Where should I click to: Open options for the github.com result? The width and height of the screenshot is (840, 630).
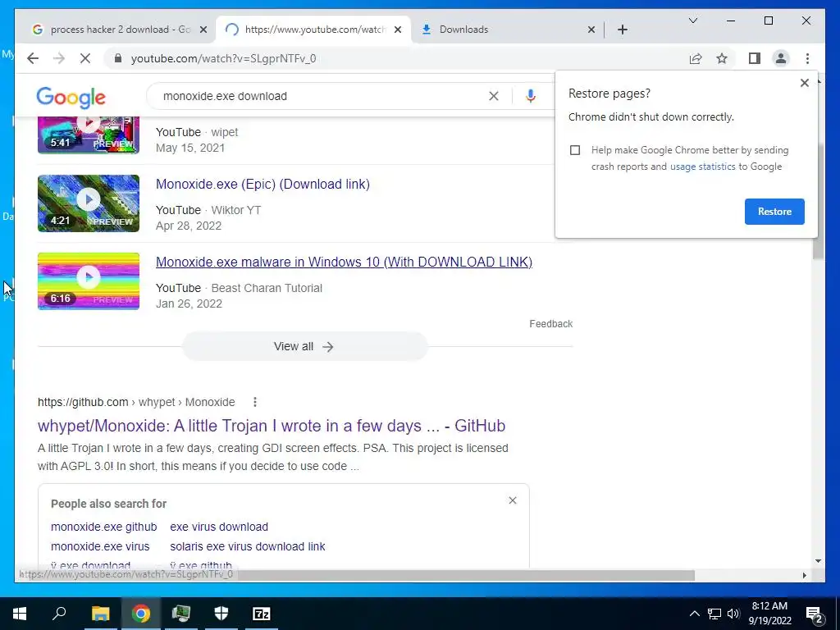click(x=255, y=402)
